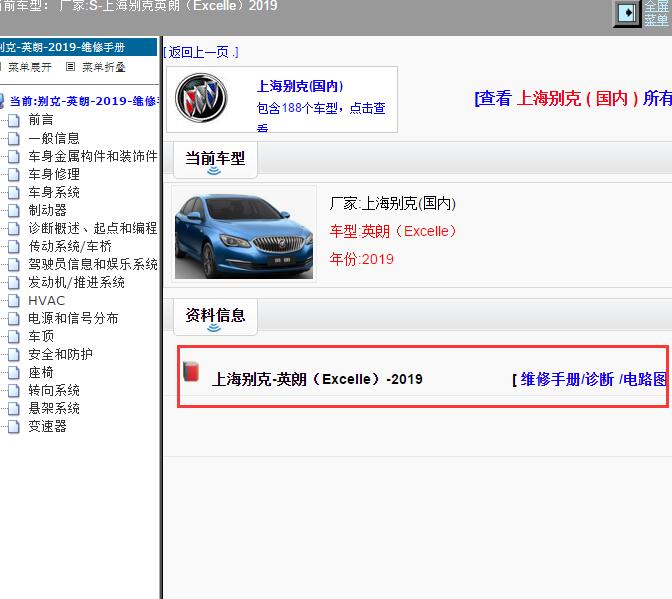Open 诊断概述、起点和编程 item

[93, 228]
